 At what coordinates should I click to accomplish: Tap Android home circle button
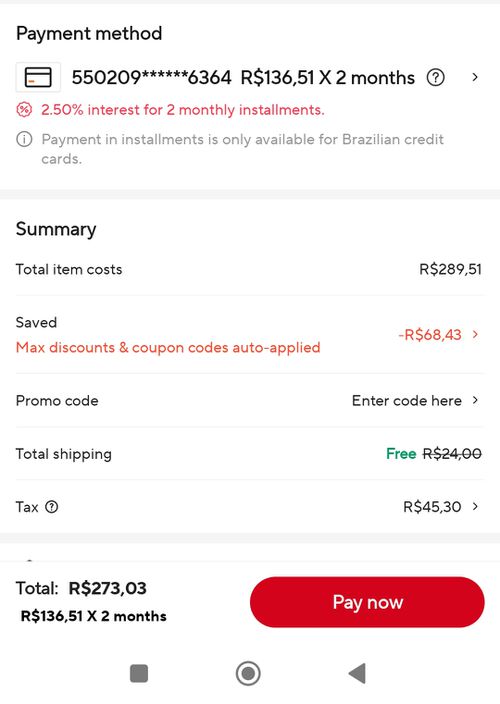tap(248, 673)
